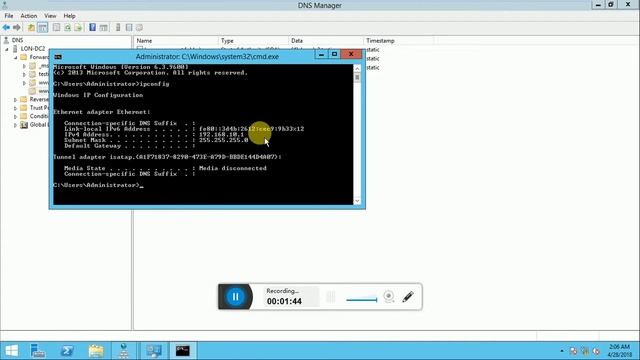Toggle the recorder webcam icon

click(x=389, y=296)
